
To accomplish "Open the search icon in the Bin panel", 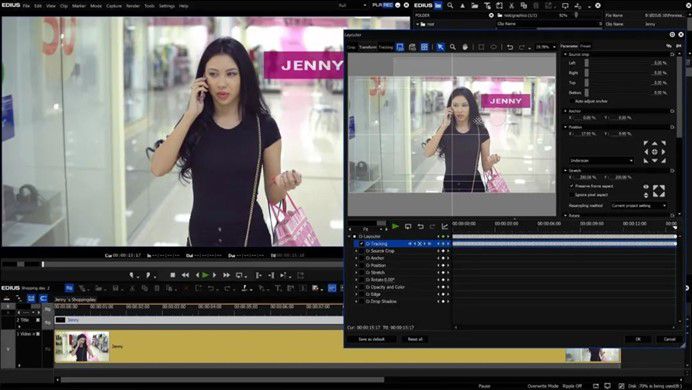I will 450,5.
